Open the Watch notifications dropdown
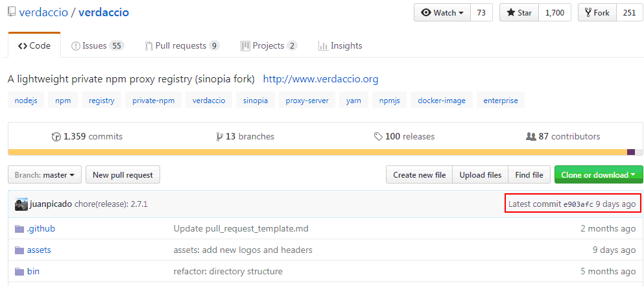The height and width of the screenshot is (286, 644). [x=444, y=12]
